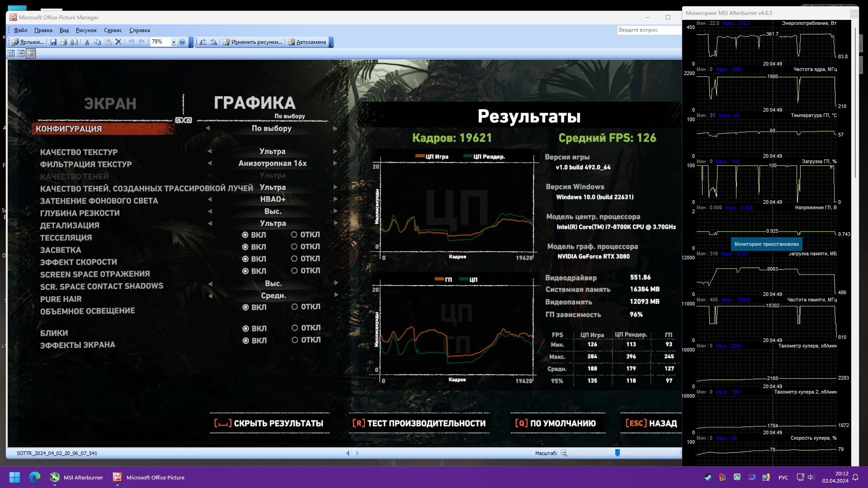The height and width of the screenshot is (488, 868).
Task: Rotate the picture right
Action: pyautogui.click(x=213, y=42)
